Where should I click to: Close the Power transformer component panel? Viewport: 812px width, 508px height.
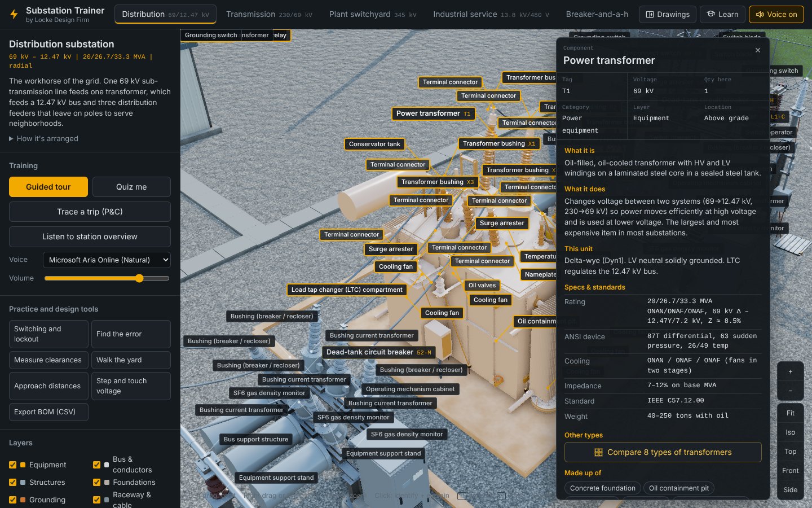757,50
